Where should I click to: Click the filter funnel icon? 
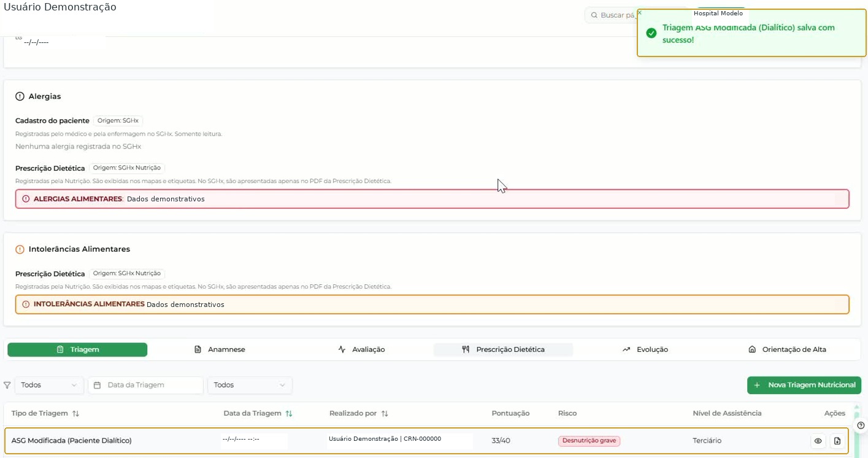pyautogui.click(x=7, y=386)
